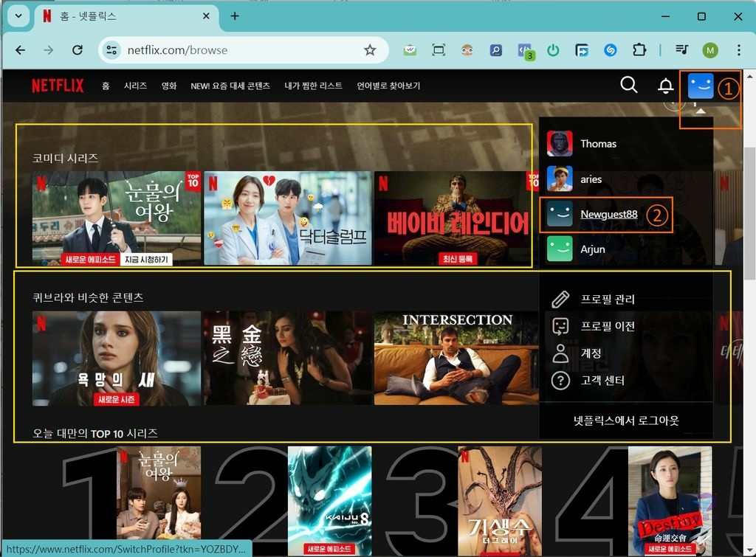Open the 닥터슬럼프 thumbnail
The image size is (756, 557).
(288, 218)
